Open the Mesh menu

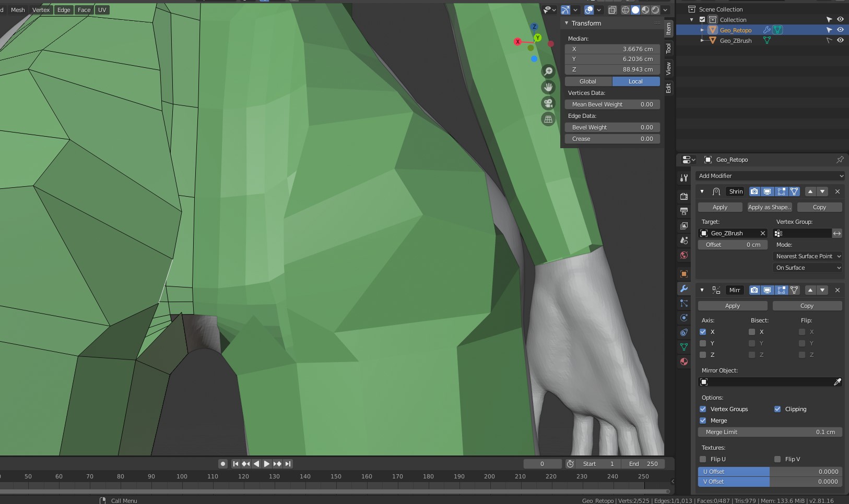pos(18,10)
